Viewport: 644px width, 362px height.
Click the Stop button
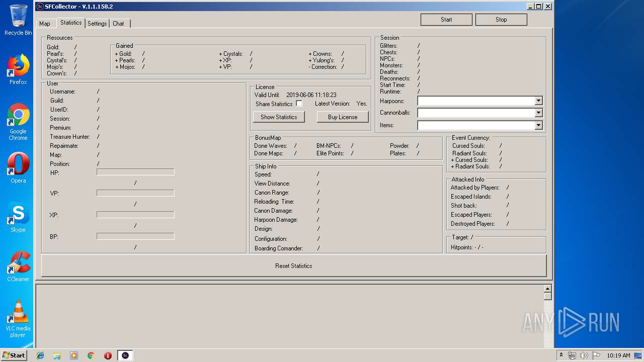click(x=501, y=20)
